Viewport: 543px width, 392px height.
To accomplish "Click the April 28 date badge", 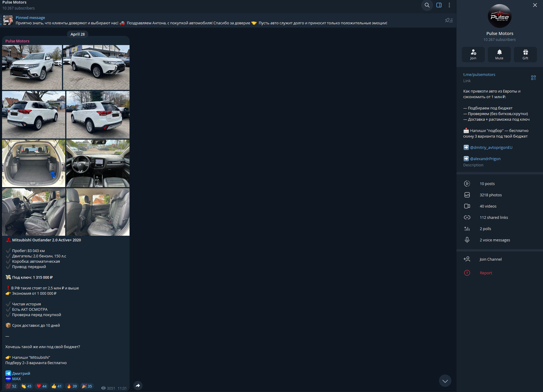I will point(78,34).
